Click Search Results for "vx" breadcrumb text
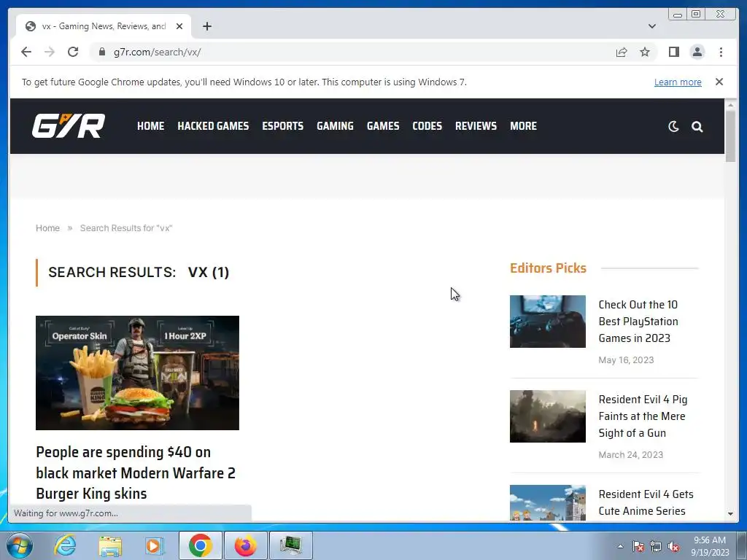This screenshot has width=747, height=560. coord(125,228)
